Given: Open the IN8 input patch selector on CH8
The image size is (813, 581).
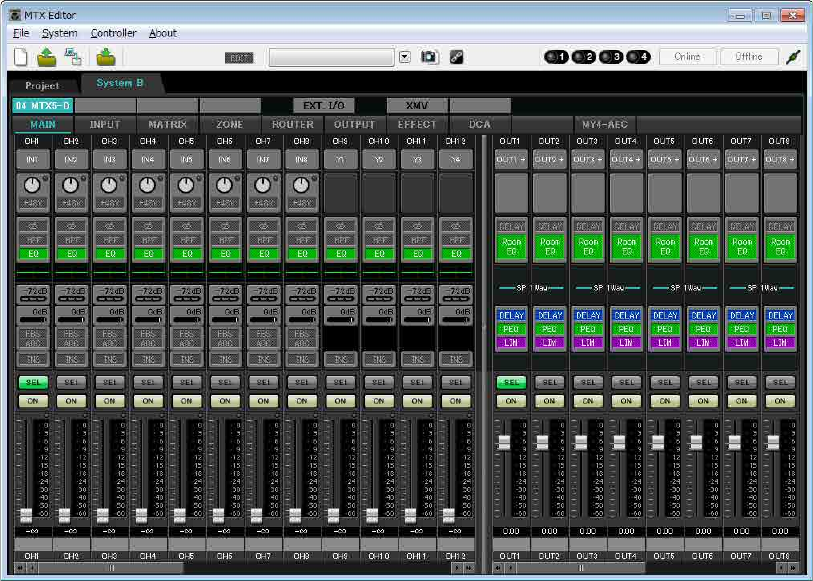Looking at the screenshot, I should pos(301,160).
